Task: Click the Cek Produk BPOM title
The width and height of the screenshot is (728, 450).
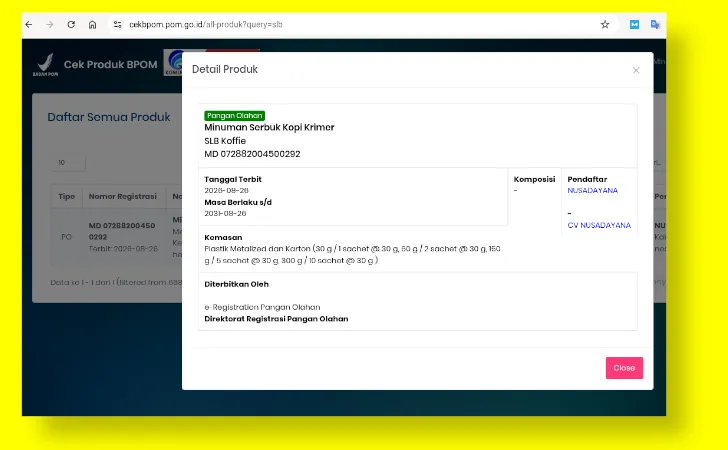Action: click(x=110, y=65)
